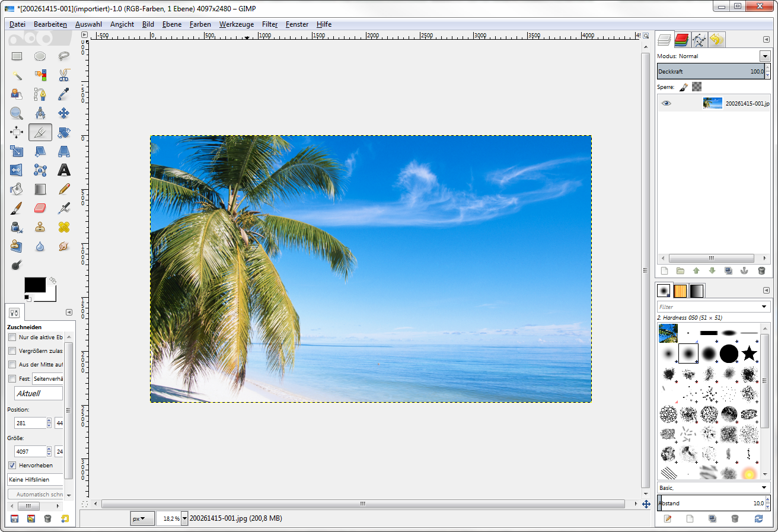Open the Modus Normal dropdown
Screen dimensions: 778x532
click(x=764, y=56)
